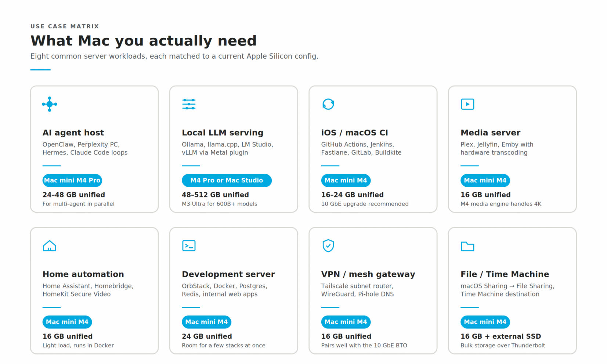Click 'For multi-agent in parallel' note
607x364 pixels.
coord(79,204)
